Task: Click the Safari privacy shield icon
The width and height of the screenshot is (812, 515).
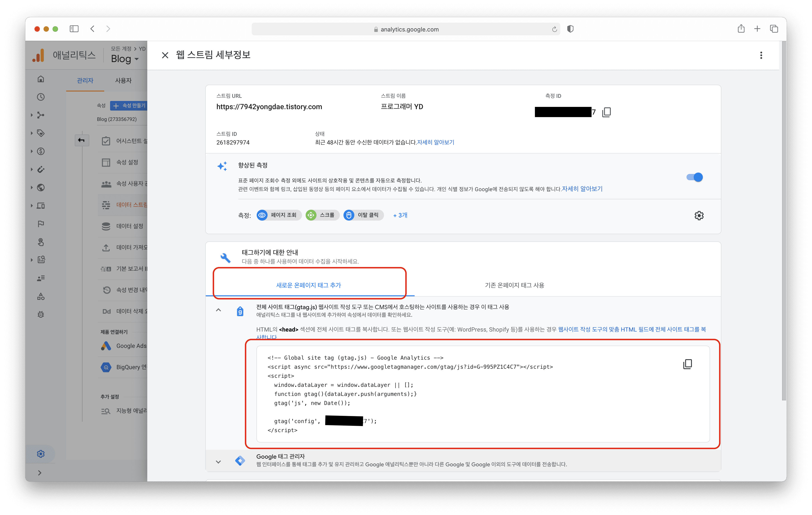Action: click(x=570, y=29)
